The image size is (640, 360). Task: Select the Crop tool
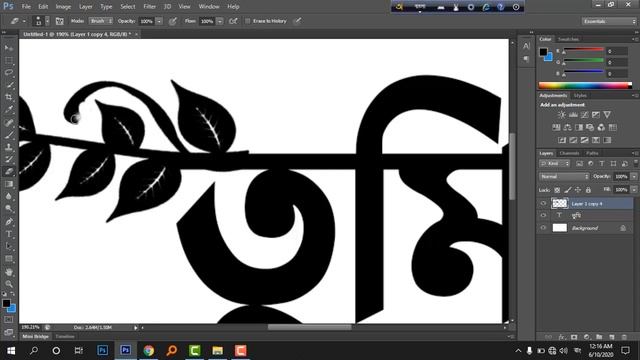coord(9,97)
